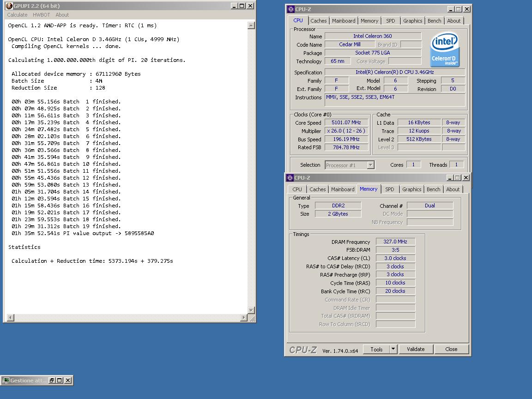This screenshot has width=532, height=399.
Task: Maximize the GPUPI window
Action: click(x=242, y=6)
